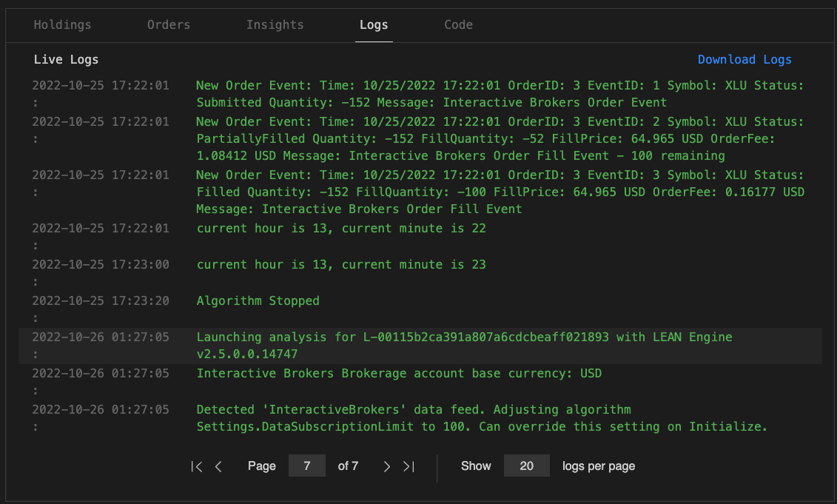The height and width of the screenshot is (504, 837).
Task: Click the DataSubscriptionLimit data feed log entry
Action: pos(481,418)
